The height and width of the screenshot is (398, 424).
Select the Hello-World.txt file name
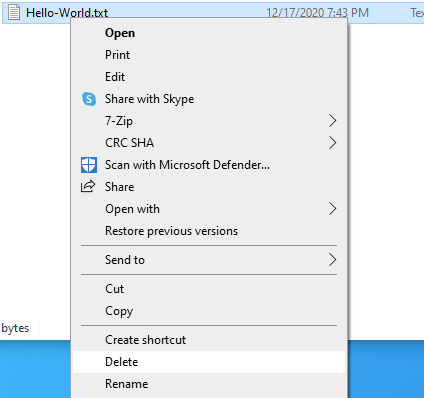point(67,13)
